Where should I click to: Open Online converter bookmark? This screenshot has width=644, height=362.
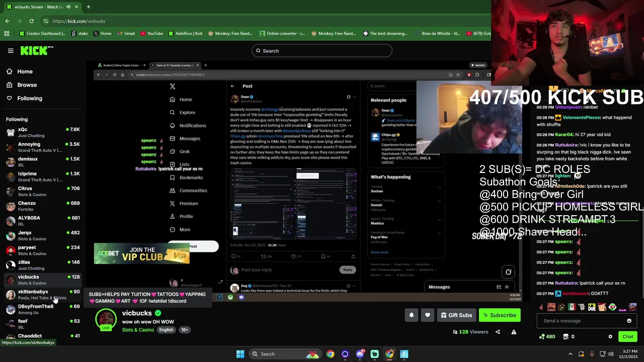click(x=282, y=34)
